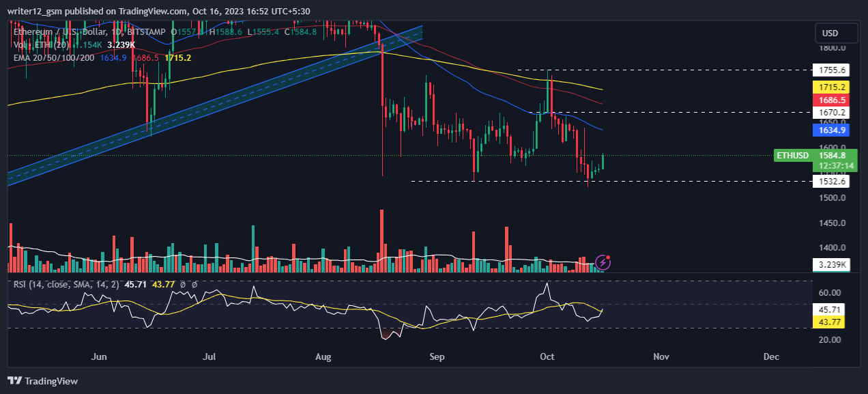Click the Jun label on time axis

(99, 356)
